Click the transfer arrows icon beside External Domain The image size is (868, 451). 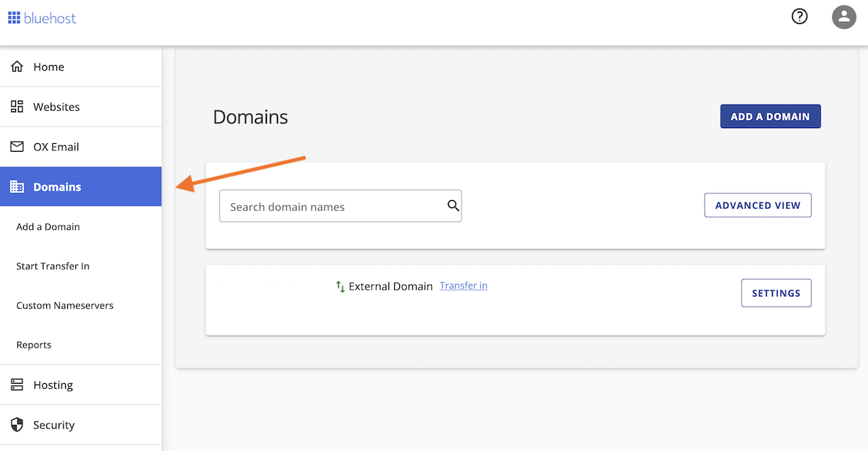[x=341, y=287]
